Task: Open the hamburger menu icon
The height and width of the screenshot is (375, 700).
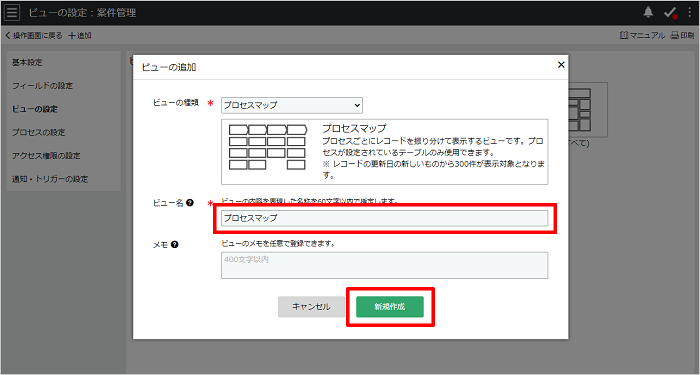Action: click(12, 12)
